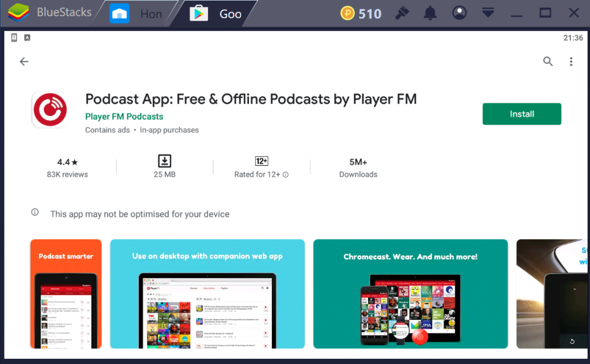
Task: Click the BlueStacks coin icon
Action: coord(347,13)
